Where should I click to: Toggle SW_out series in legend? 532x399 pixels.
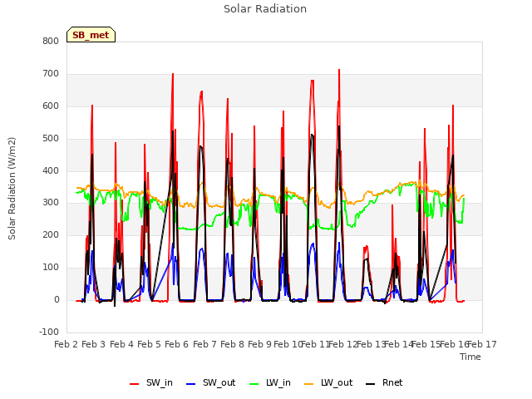[x=210, y=382]
